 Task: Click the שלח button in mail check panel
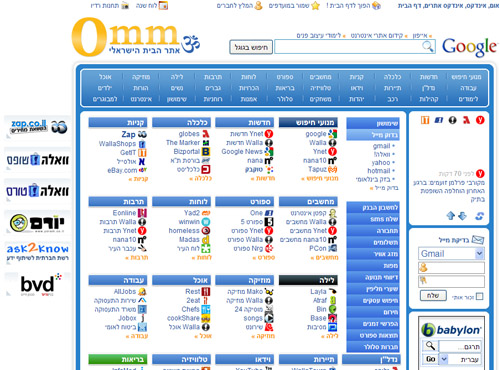click(x=433, y=296)
